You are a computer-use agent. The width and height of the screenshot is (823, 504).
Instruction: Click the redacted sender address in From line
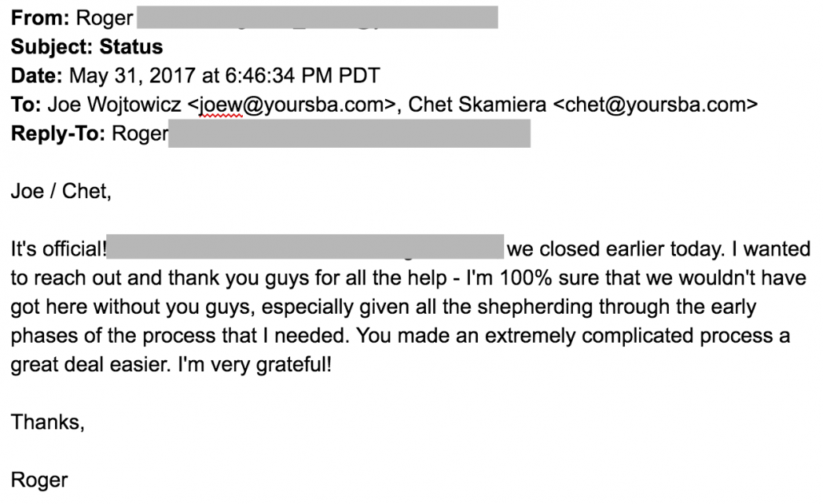[x=317, y=18]
